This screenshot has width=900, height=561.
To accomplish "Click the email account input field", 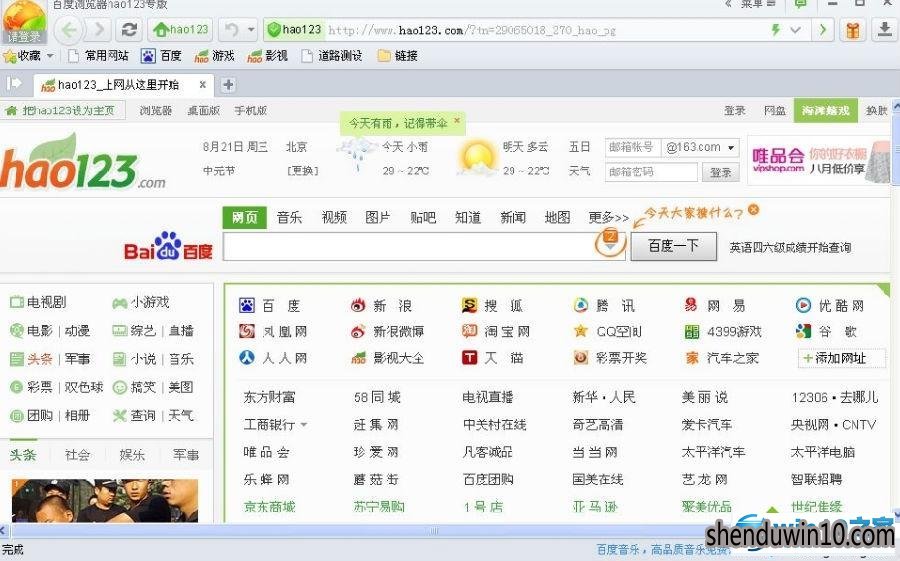I will pos(633,148).
